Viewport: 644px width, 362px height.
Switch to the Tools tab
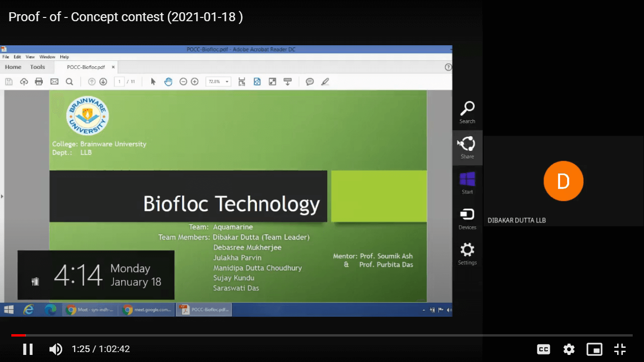38,67
